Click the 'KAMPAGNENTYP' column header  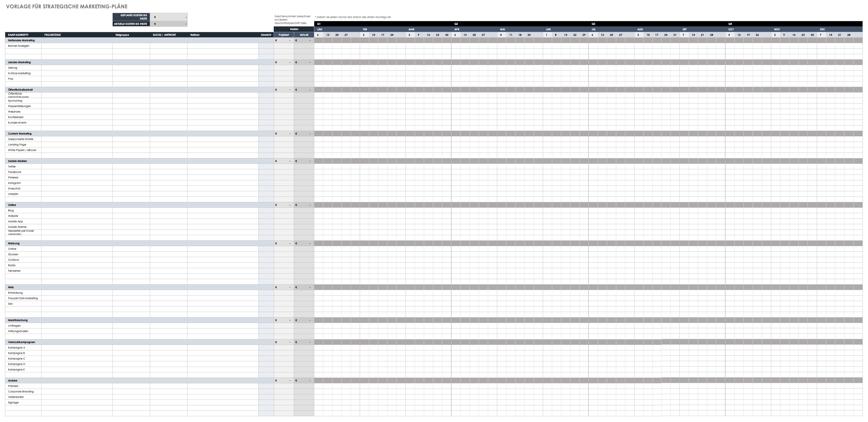click(23, 35)
